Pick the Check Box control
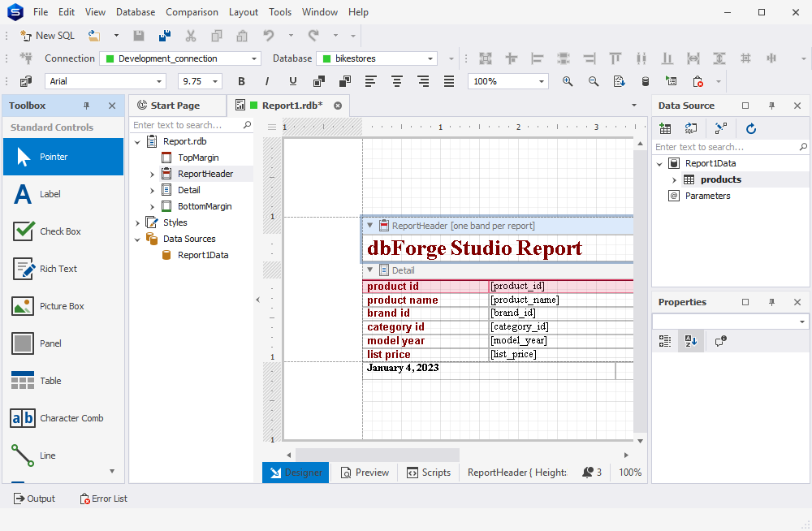 coord(63,231)
